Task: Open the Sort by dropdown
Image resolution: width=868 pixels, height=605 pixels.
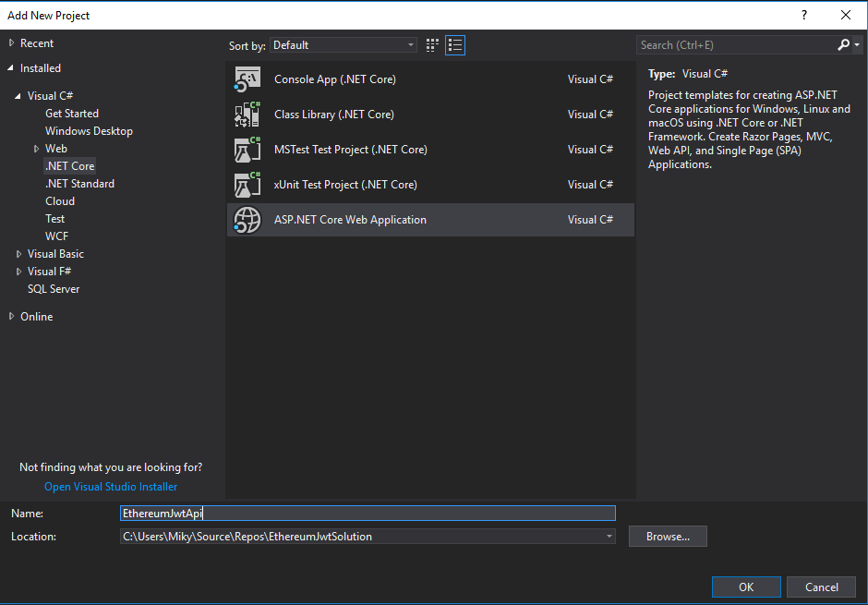Action: pyautogui.click(x=344, y=45)
